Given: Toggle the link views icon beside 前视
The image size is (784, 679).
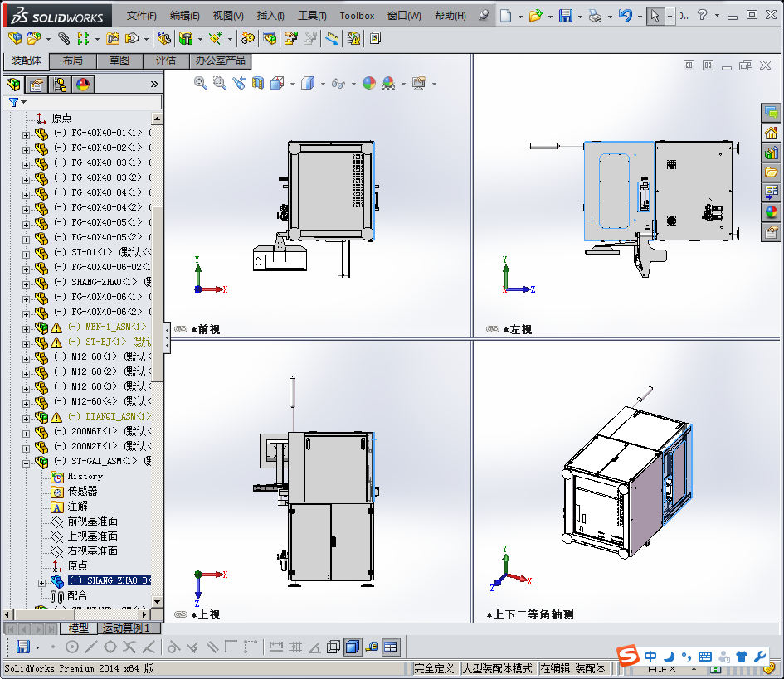Looking at the screenshot, I should point(181,329).
